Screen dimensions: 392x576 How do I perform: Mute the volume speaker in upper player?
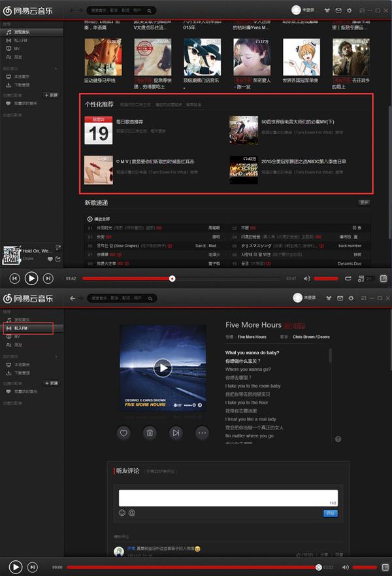coord(307,279)
